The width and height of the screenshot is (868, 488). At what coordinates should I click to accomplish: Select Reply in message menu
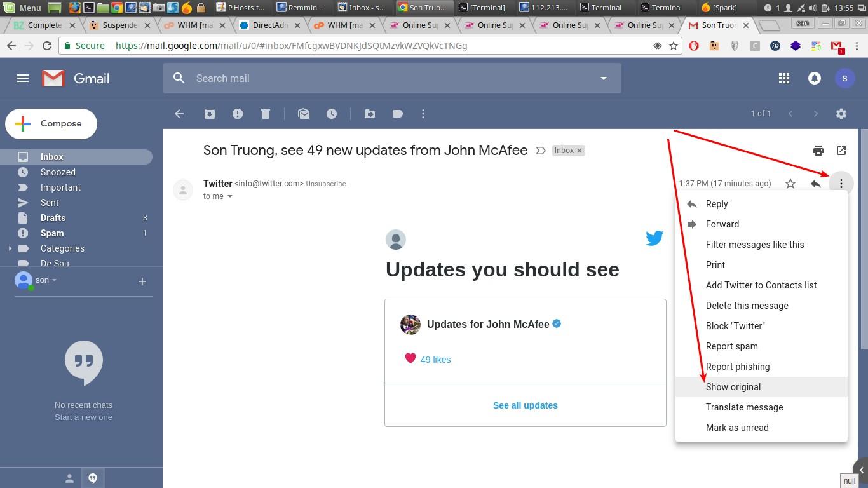pos(761,204)
